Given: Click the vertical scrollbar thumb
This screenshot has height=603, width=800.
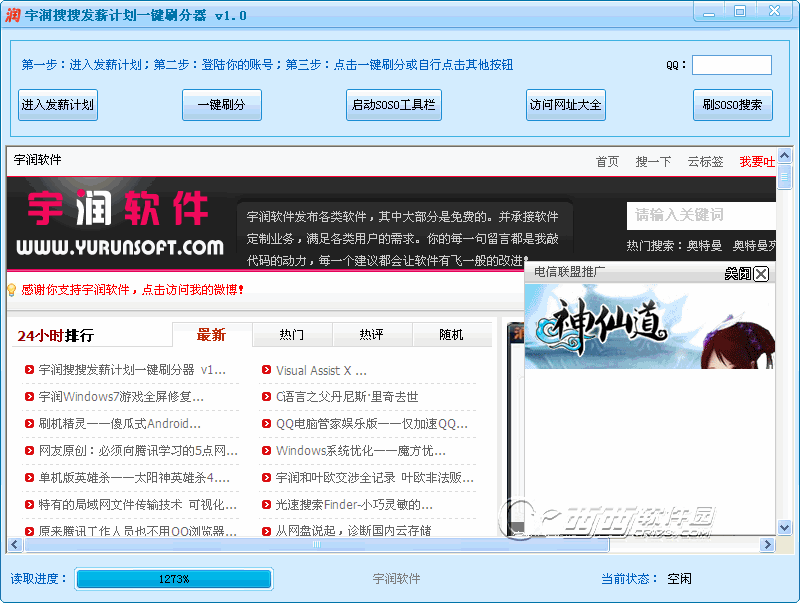Looking at the screenshot, I should point(784,177).
